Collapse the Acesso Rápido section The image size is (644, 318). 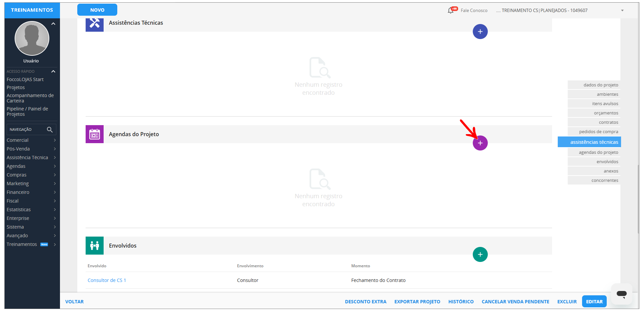[53, 71]
